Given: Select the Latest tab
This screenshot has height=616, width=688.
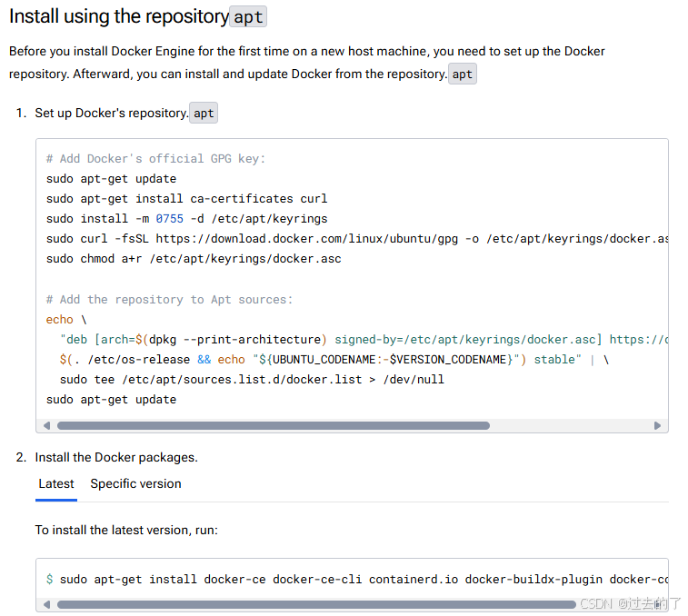Looking at the screenshot, I should tap(56, 483).
